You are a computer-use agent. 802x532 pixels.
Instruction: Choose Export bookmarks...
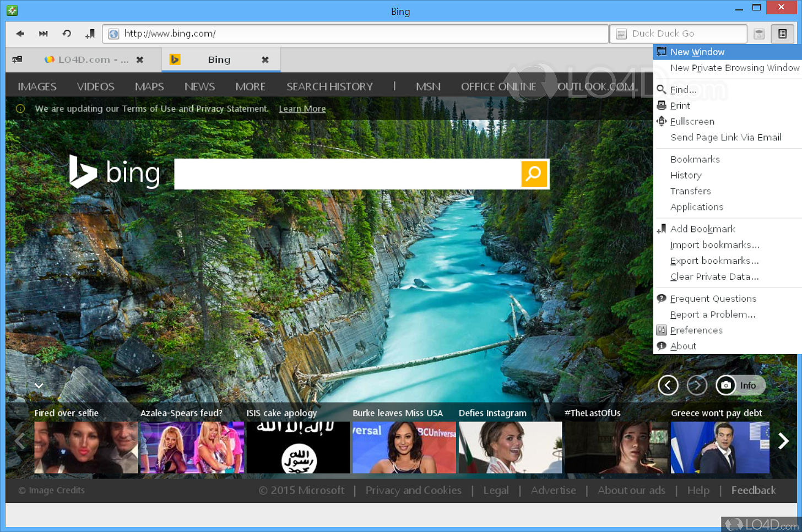coord(727,260)
